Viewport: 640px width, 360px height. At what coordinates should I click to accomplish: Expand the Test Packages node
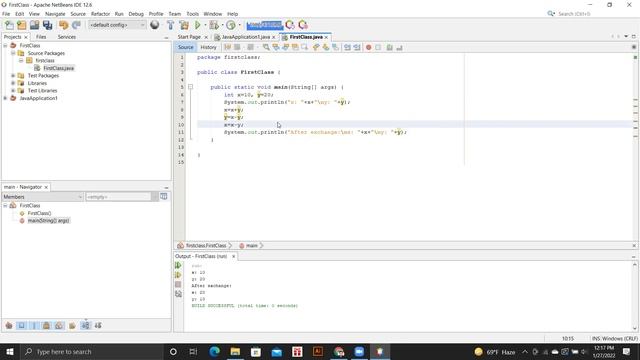13,76
